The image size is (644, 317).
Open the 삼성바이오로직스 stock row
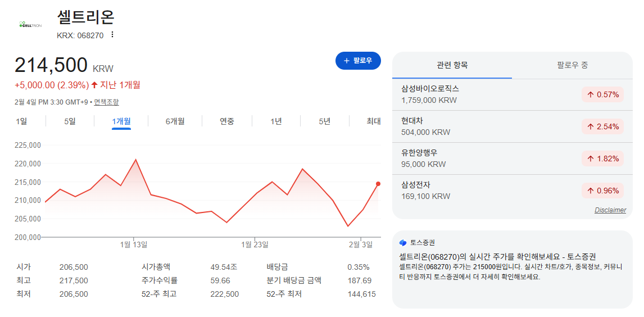(x=512, y=94)
